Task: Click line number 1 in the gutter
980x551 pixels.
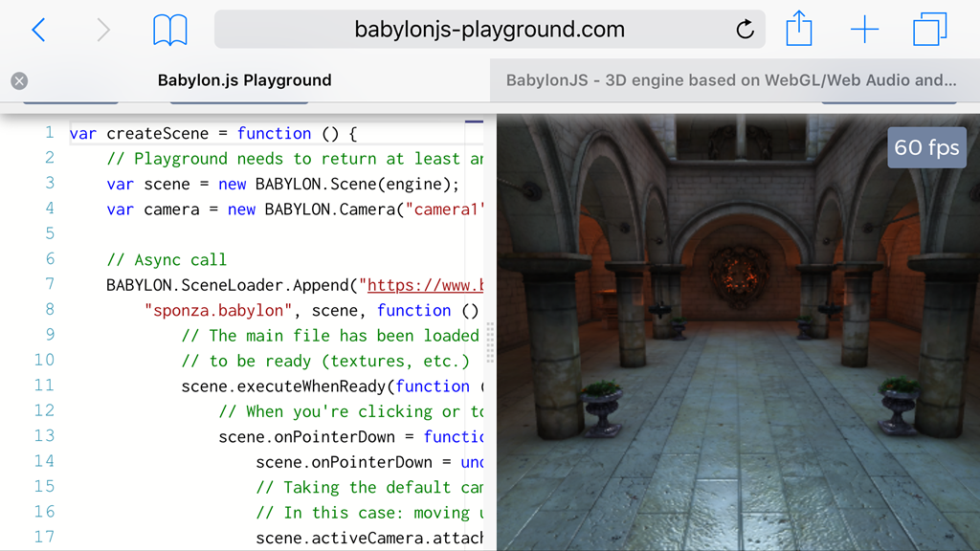Action: tap(50, 133)
